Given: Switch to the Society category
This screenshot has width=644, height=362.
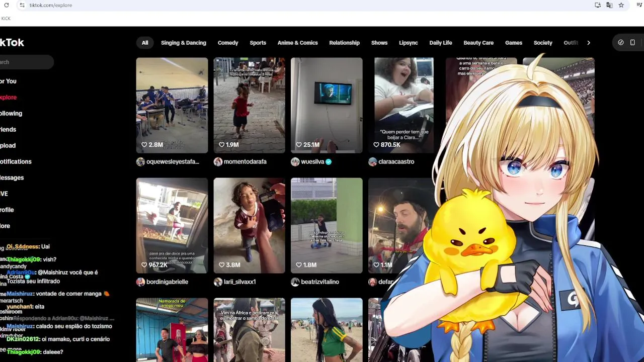Looking at the screenshot, I should pos(543,43).
